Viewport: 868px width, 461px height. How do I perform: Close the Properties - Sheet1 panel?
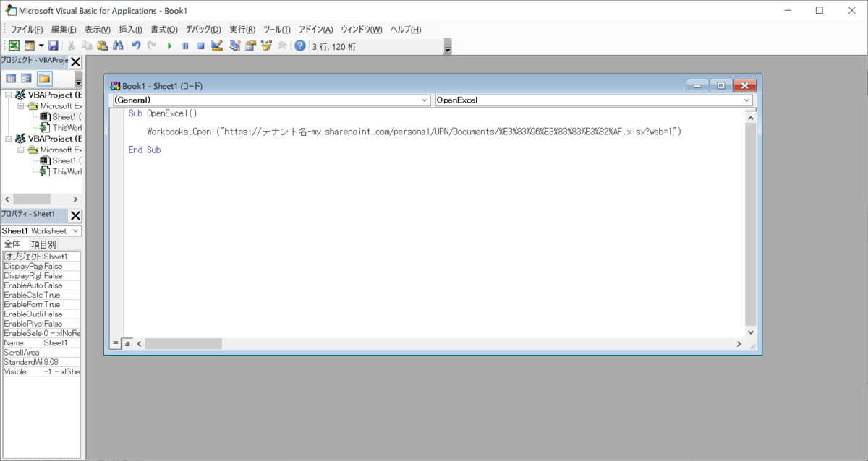(x=75, y=215)
